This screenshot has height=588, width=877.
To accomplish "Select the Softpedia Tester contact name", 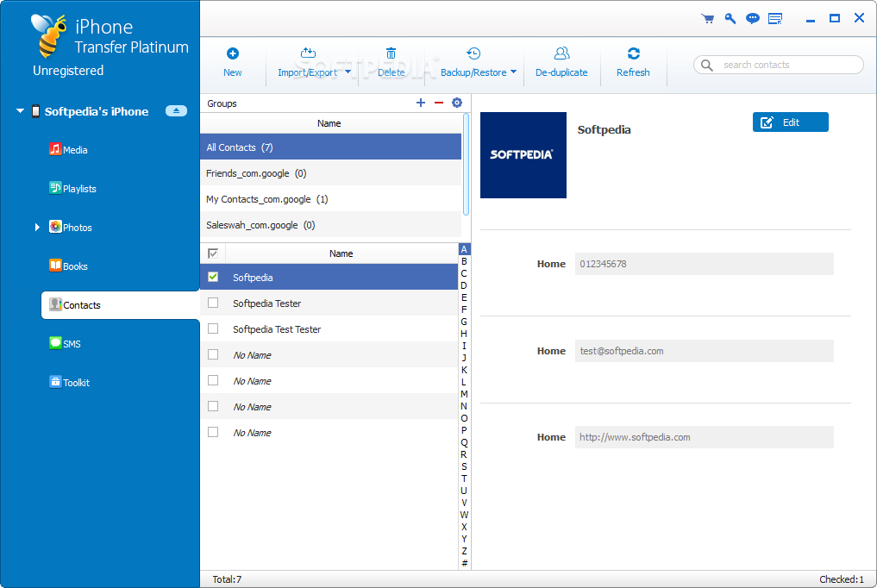I will pos(266,303).
